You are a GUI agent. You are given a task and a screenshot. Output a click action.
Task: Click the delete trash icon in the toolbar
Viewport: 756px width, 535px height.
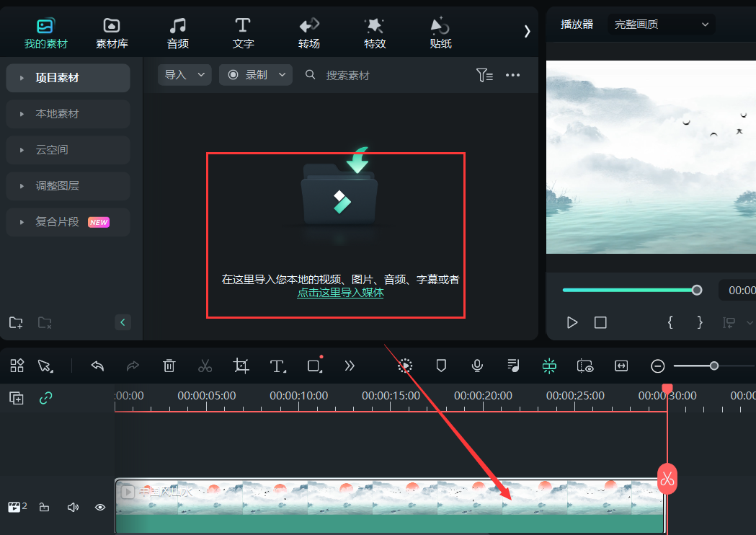point(169,366)
